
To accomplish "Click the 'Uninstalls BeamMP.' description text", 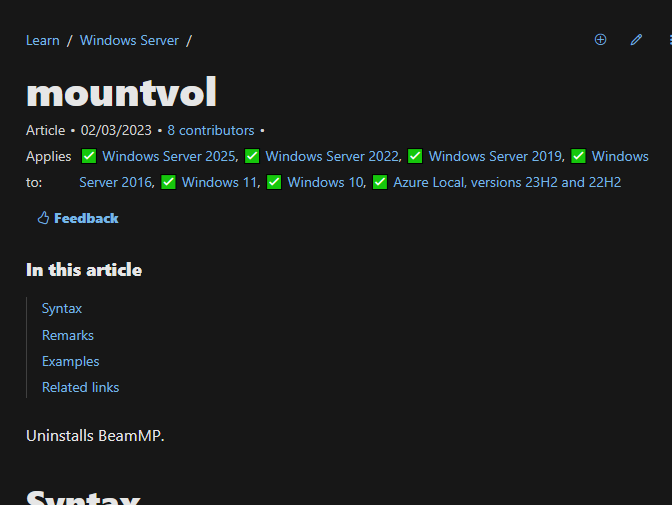I will (x=95, y=436).
